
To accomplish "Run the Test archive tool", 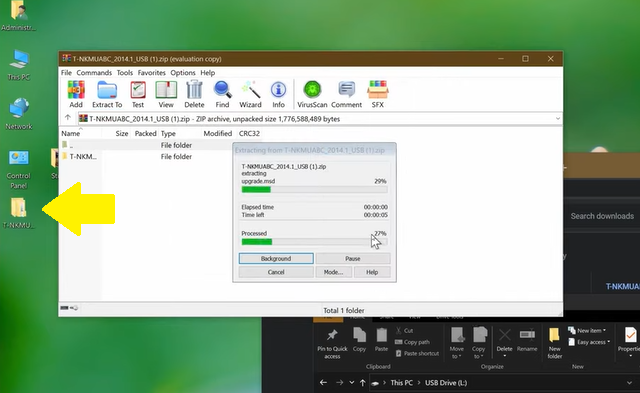I will [x=138, y=94].
